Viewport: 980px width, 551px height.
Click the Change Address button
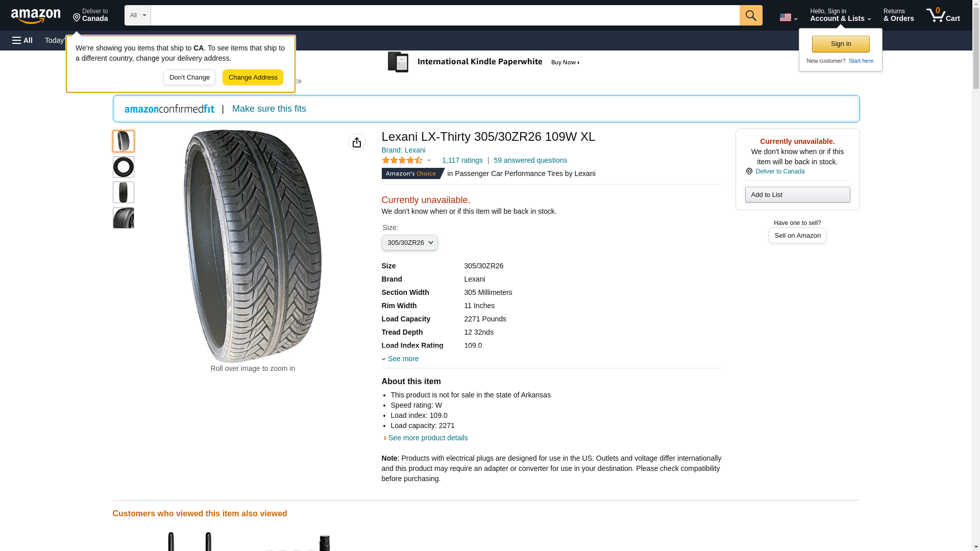(253, 78)
